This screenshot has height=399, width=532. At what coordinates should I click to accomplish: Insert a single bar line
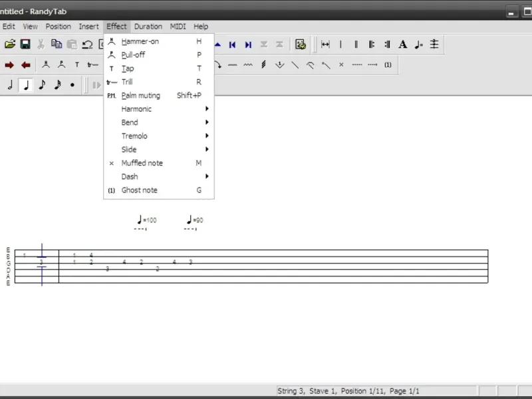click(340, 44)
